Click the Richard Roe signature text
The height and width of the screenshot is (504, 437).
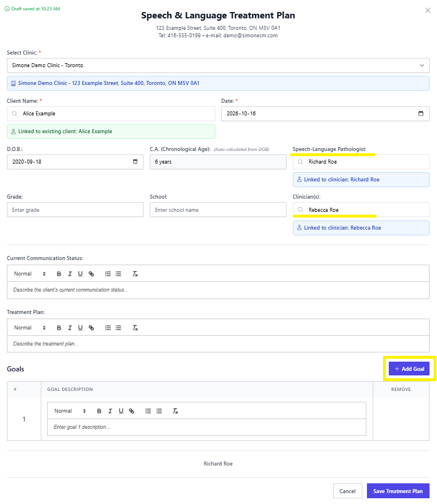click(x=218, y=463)
